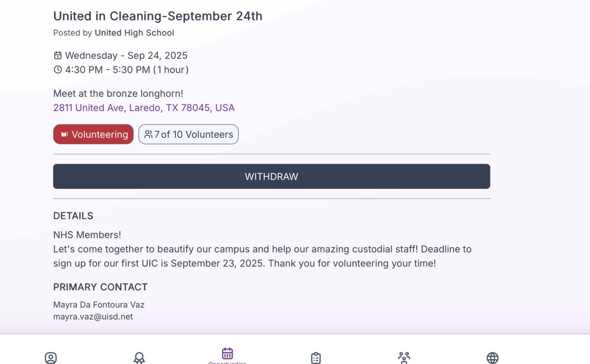This screenshot has width=590, height=364.
Task: Open the 2811 United Ave address link
Action: point(144,108)
